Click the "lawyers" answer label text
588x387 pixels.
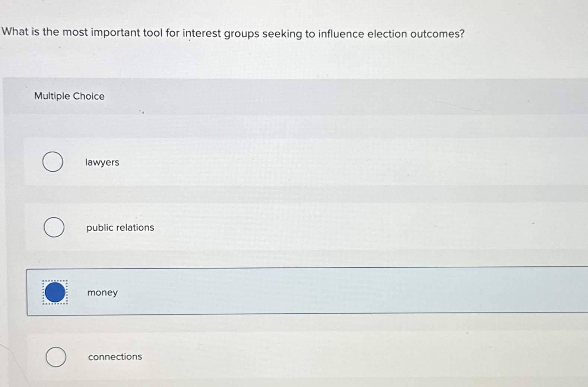[102, 162]
